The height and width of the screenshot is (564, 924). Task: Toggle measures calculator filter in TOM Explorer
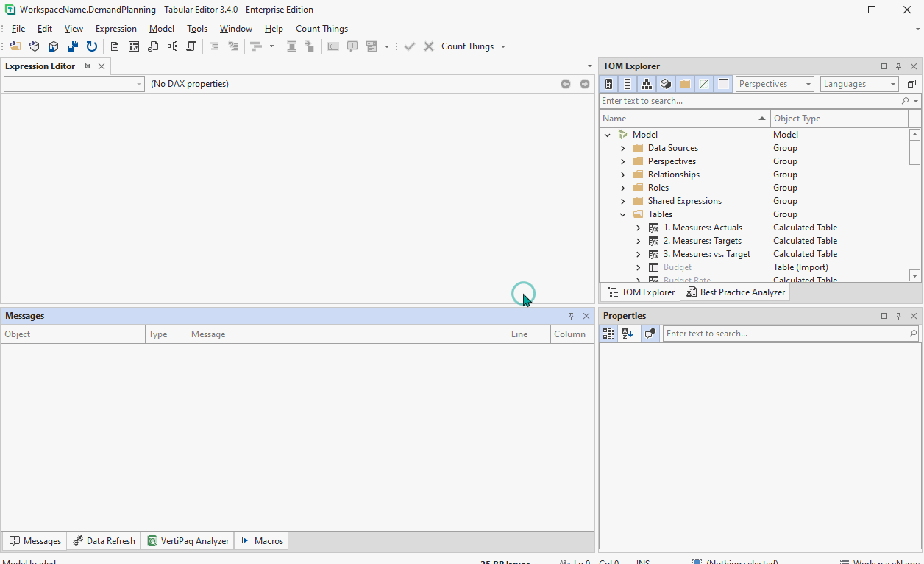click(608, 84)
